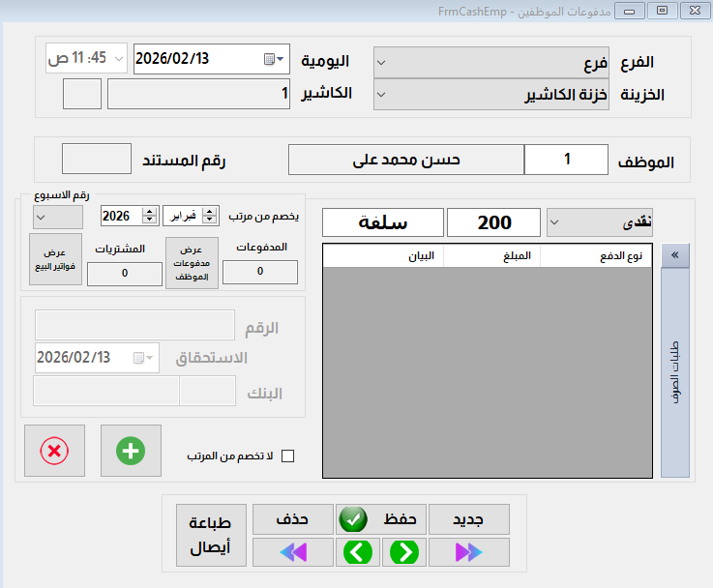Click the green plus add button

click(x=131, y=452)
